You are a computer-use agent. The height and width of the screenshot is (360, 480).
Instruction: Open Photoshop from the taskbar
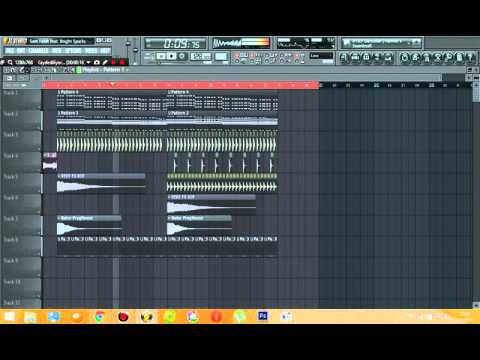point(263,316)
